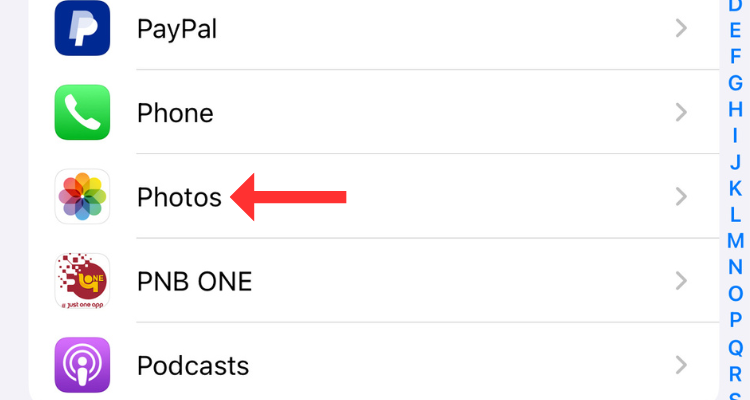Screen dimensions: 750x400
Task: Jump to letter M in index
Action: [735, 240]
